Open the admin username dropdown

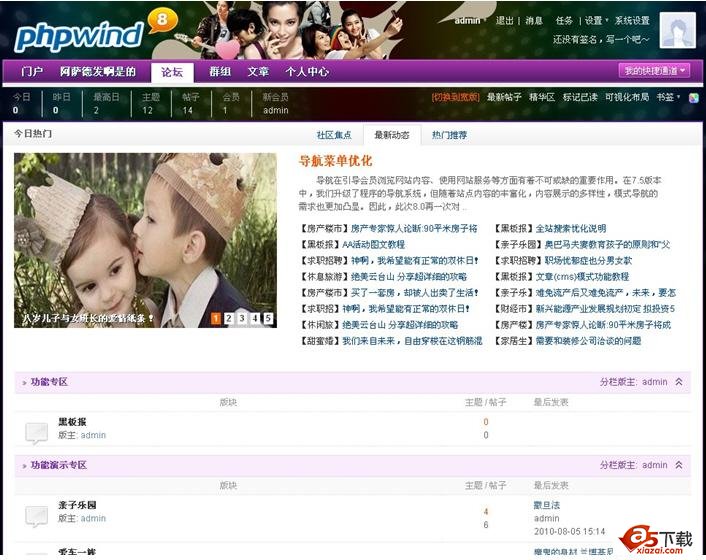(x=470, y=21)
